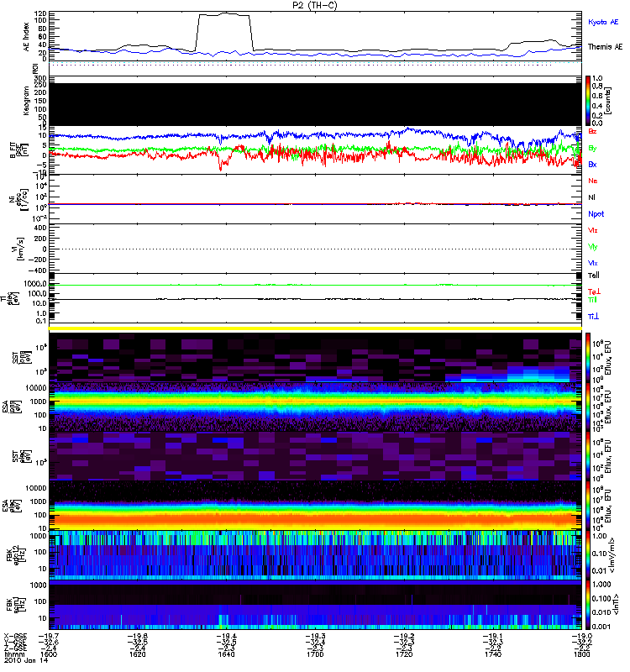630x672 pixels.
Task: Select the '1600' time tick label
Action: [x=49, y=654]
